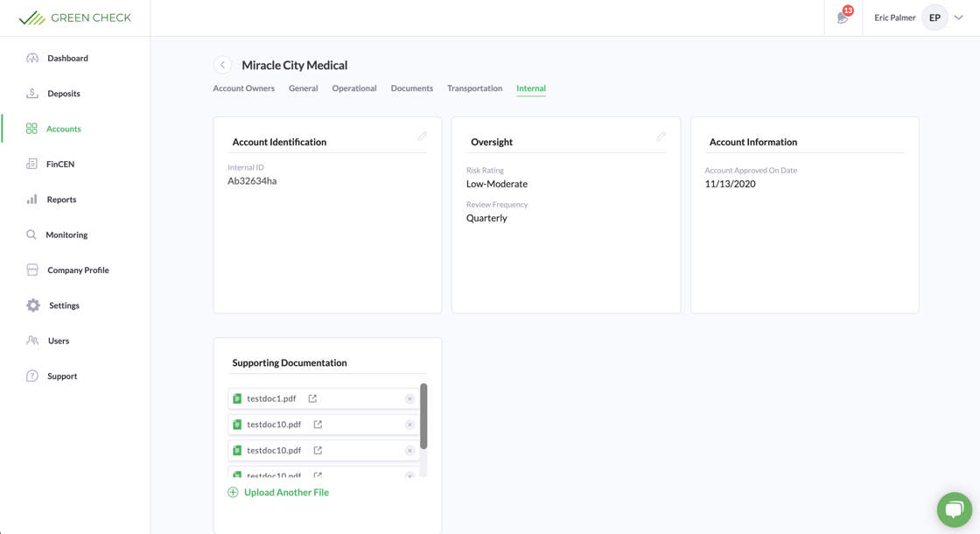Viewport: 980px width, 534px height.
Task: Select the Internal tab
Action: pos(530,88)
